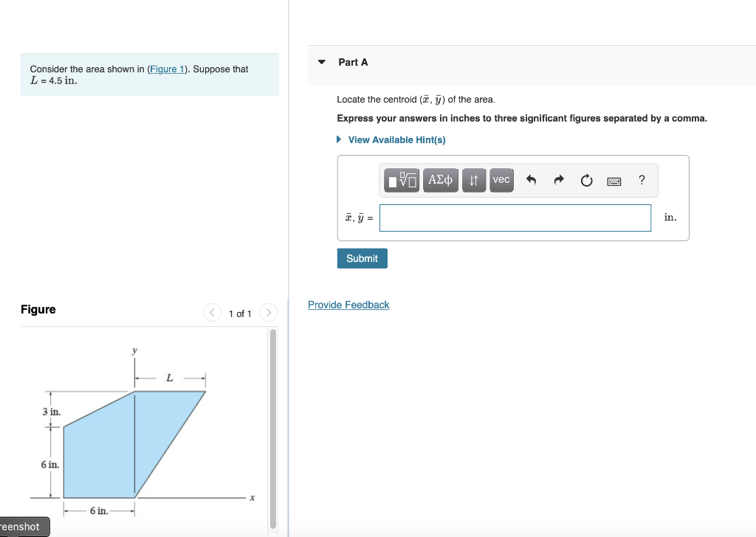Toggle the Part A disclosure triangle
756x537 pixels.
click(321, 62)
